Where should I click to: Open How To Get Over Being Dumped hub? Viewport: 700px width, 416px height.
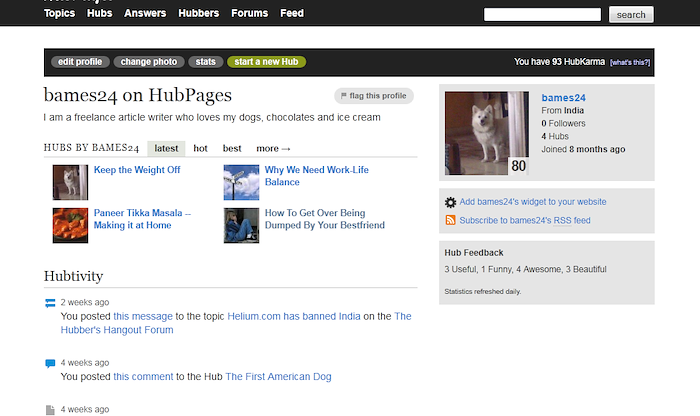pos(325,219)
